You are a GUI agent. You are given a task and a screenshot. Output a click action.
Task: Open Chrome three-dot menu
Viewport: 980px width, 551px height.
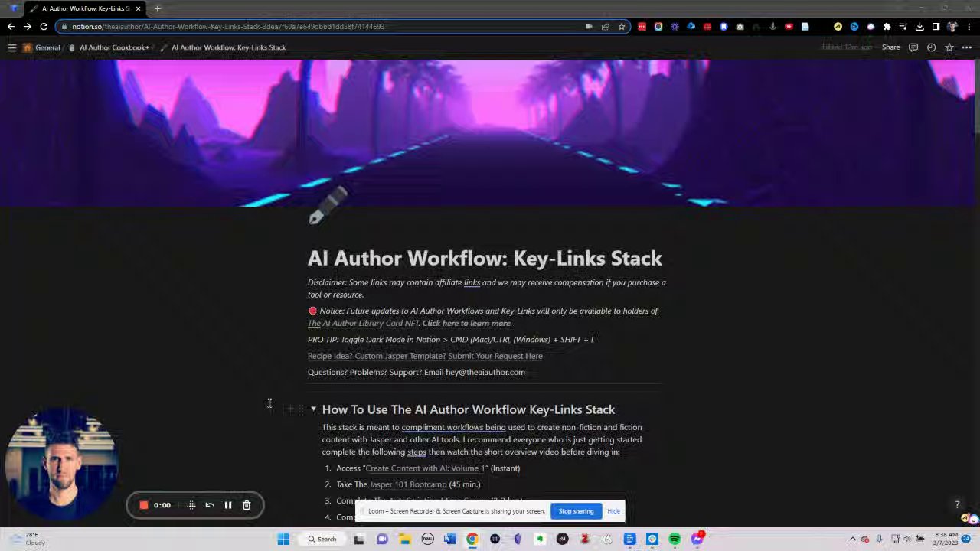(969, 27)
